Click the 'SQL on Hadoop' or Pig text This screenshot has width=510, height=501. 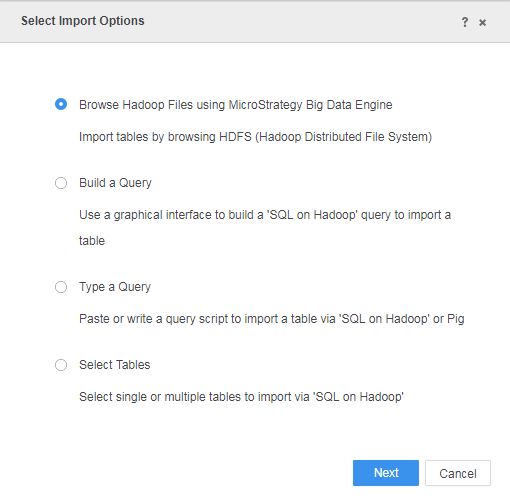(402, 319)
